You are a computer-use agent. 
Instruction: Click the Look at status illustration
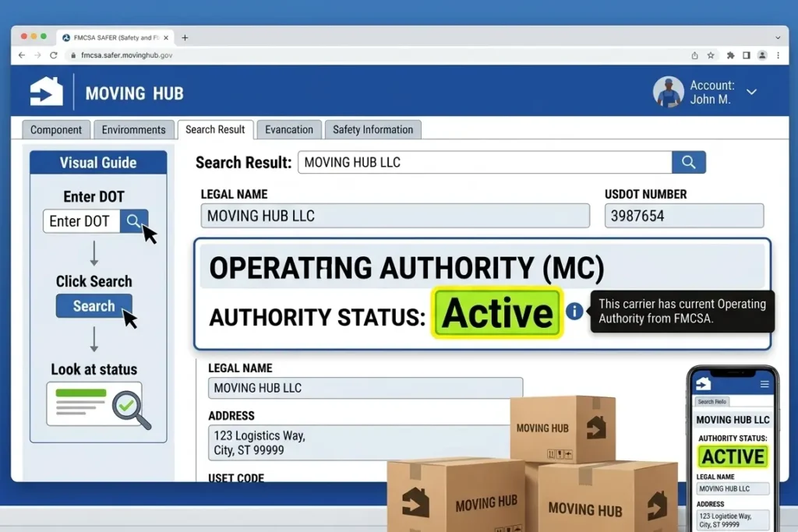98,405
